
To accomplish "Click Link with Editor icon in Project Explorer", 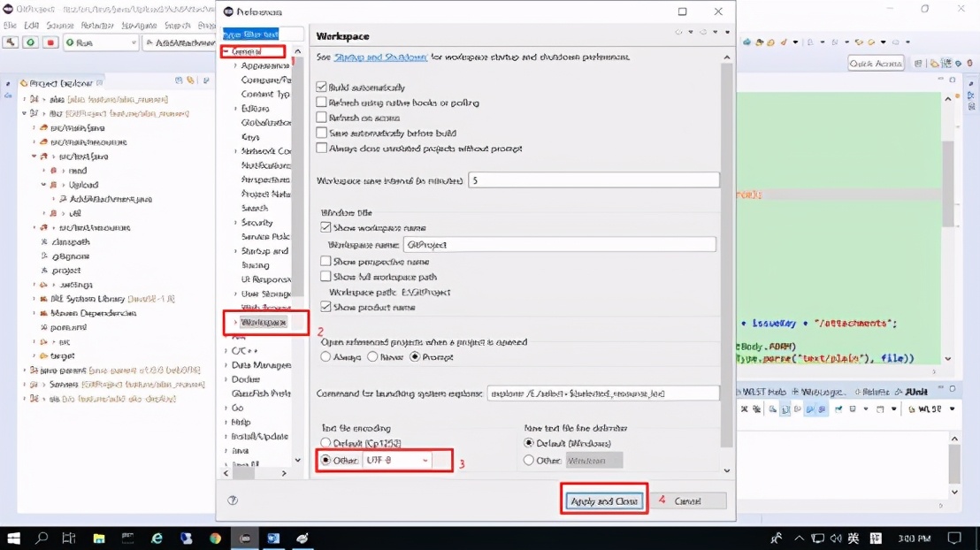I will [191, 80].
